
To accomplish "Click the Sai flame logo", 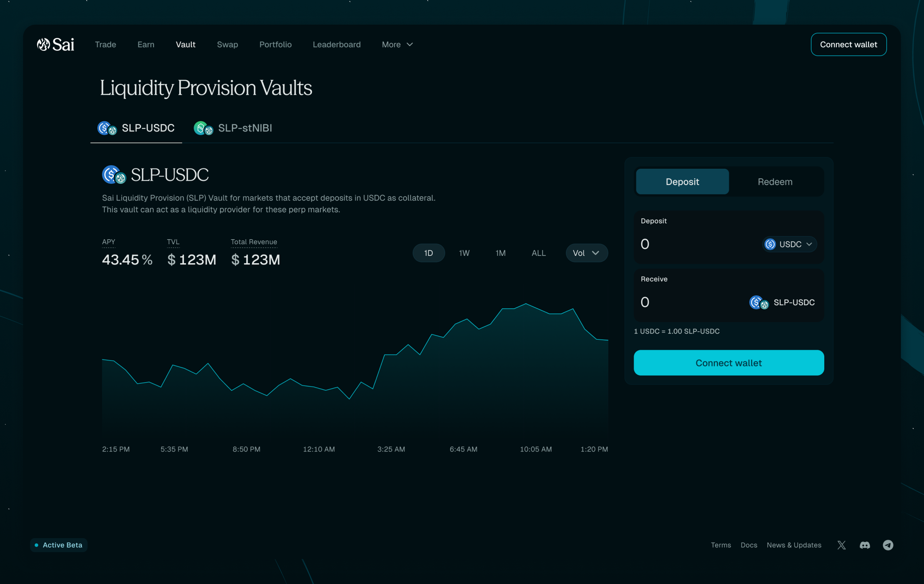I will coord(44,45).
